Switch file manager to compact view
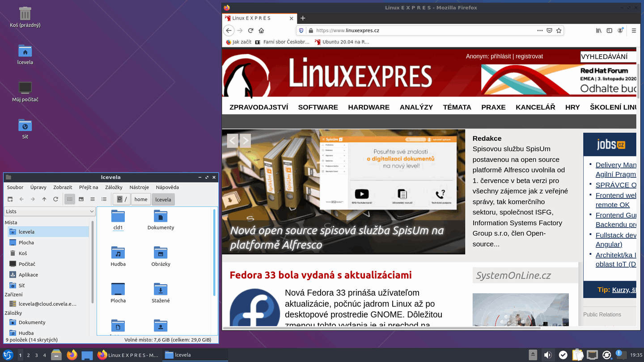Image resolution: width=644 pixels, height=362 pixels. click(x=93, y=199)
